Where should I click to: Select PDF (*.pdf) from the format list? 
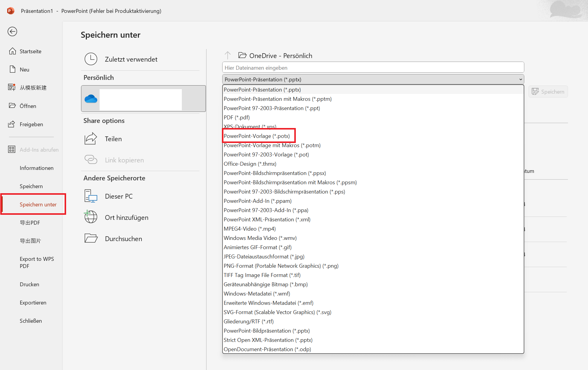(x=237, y=117)
